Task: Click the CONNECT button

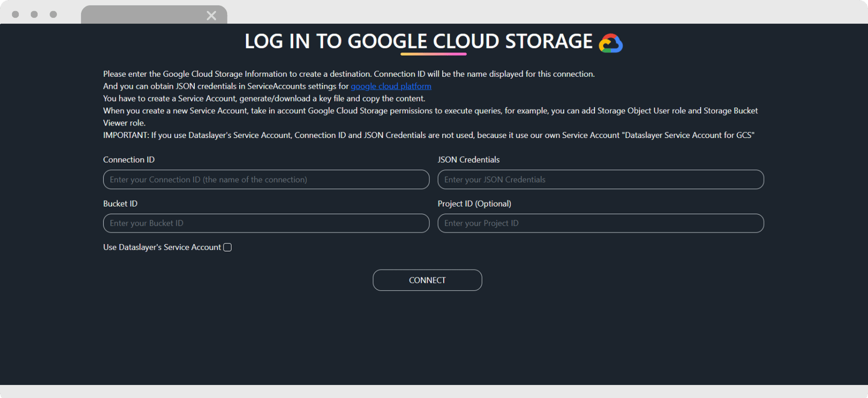Action: (x=427, y=280)
